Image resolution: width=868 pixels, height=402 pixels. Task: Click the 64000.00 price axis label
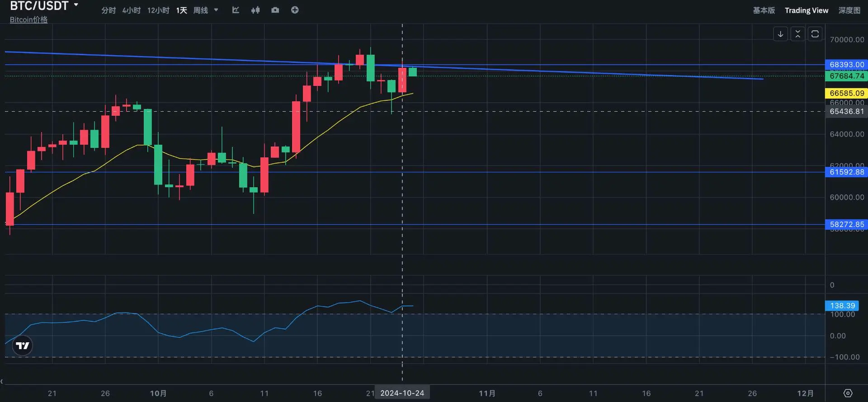(847, 134)
